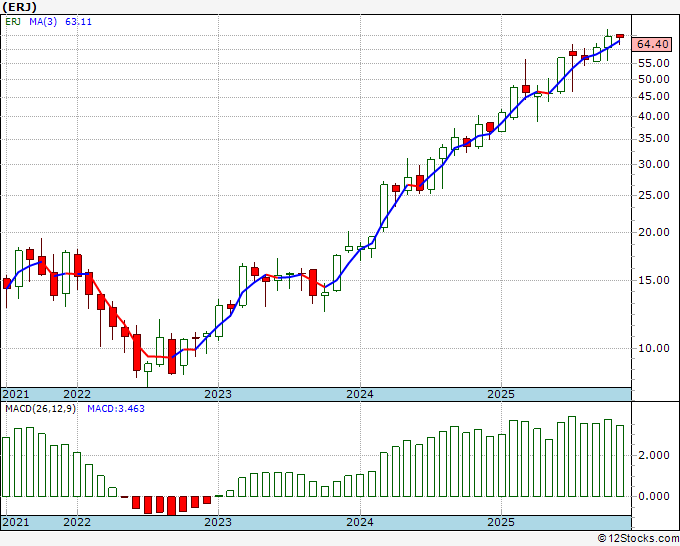Click the 15.00 price axis label
Image resolution: width=680 pixels, height=546 pixels.
(654, 281)
